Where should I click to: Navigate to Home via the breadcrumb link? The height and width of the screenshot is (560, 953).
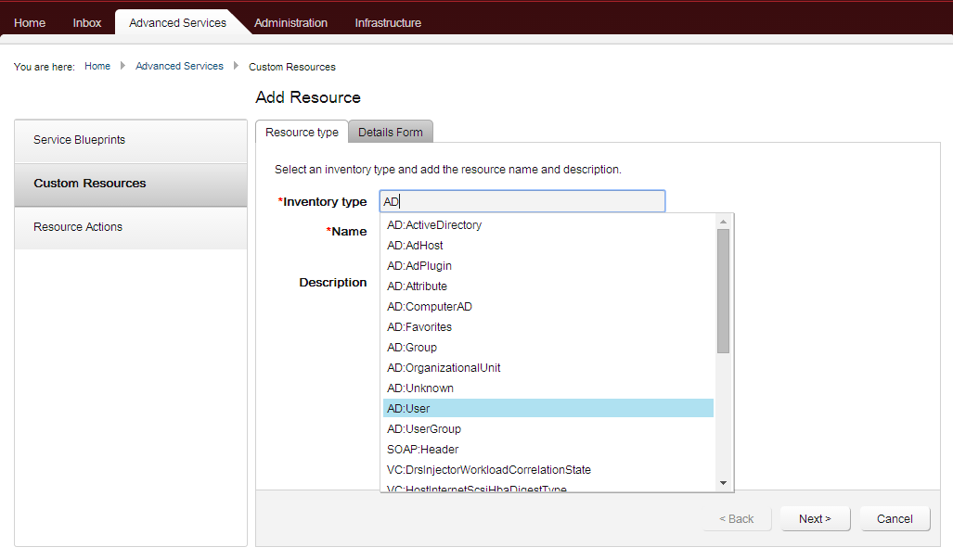tap(97, 66)
